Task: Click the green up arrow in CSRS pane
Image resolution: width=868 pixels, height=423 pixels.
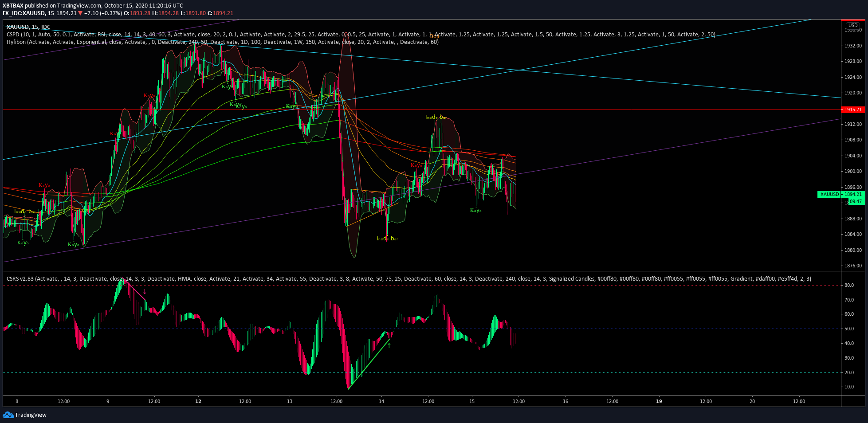Action: (389, 345)
